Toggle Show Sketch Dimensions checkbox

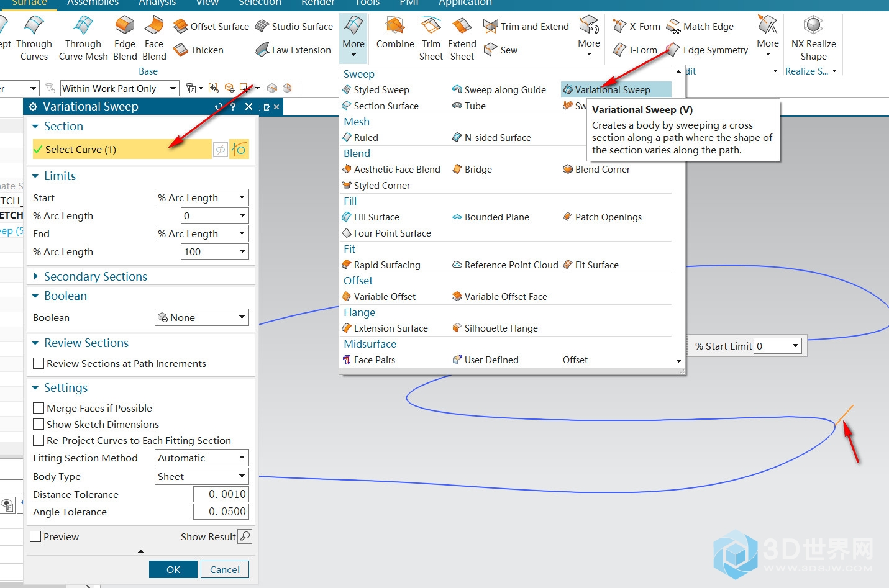tap(39, 424)
